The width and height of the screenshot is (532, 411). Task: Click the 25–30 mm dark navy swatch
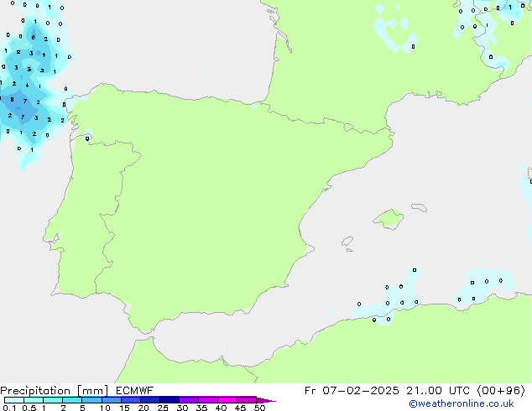(170, 400)
